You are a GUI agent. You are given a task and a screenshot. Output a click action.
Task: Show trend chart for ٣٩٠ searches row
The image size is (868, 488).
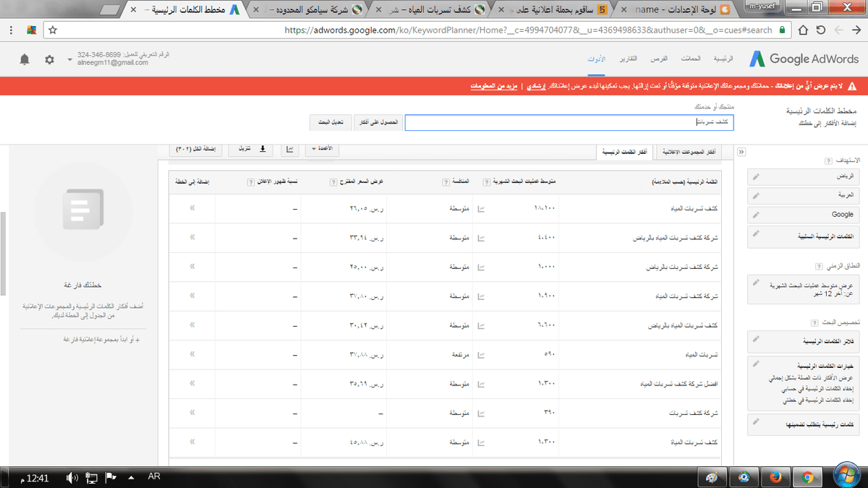[482, 414]
